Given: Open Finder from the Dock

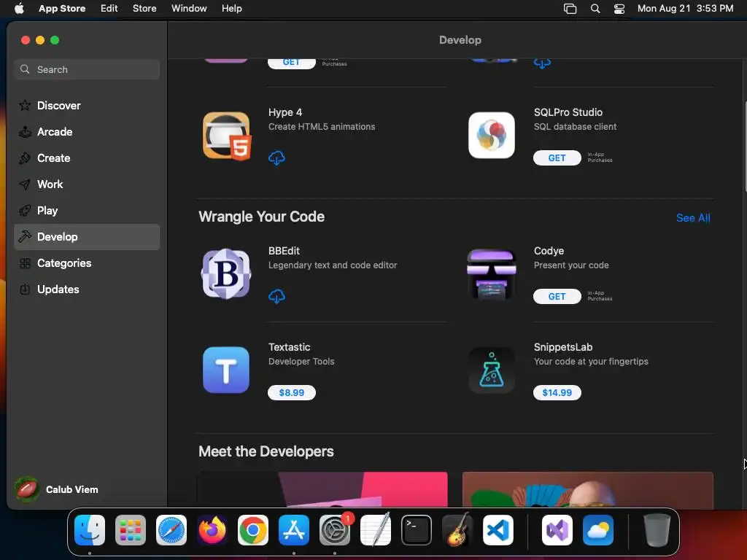Looking at the screenshot, I should click(x=90, y=530).
